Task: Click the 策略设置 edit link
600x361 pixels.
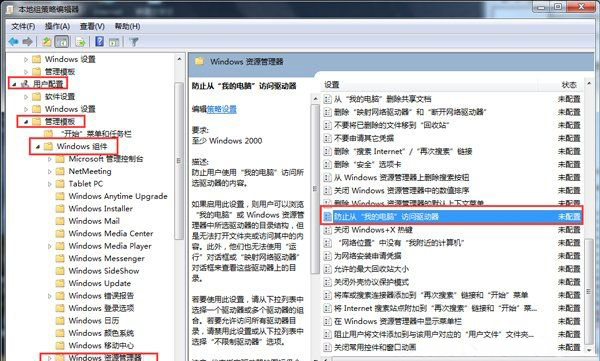Action: point(222,109)
